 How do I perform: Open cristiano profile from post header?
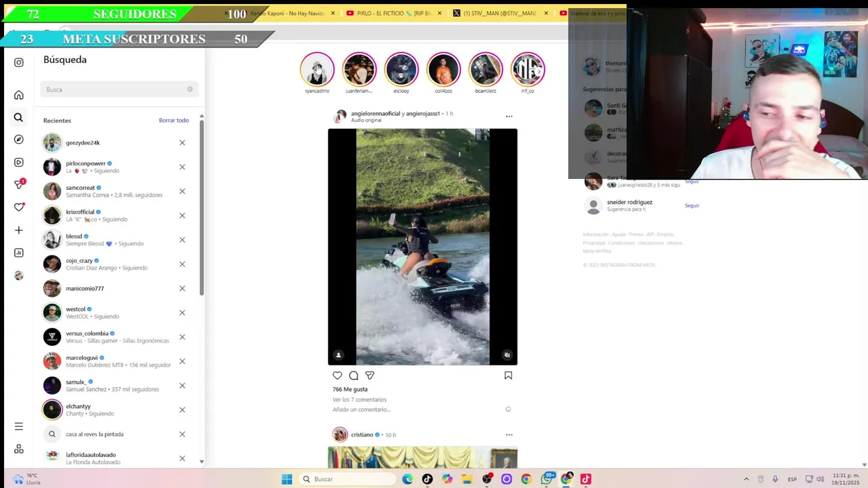362,434
